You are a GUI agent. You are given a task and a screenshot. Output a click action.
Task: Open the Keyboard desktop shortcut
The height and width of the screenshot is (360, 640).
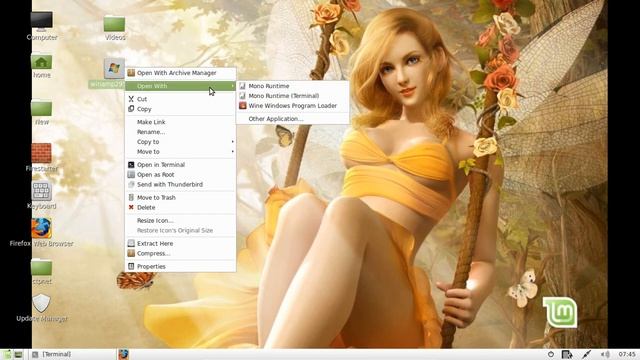click(x=42, y=191)
